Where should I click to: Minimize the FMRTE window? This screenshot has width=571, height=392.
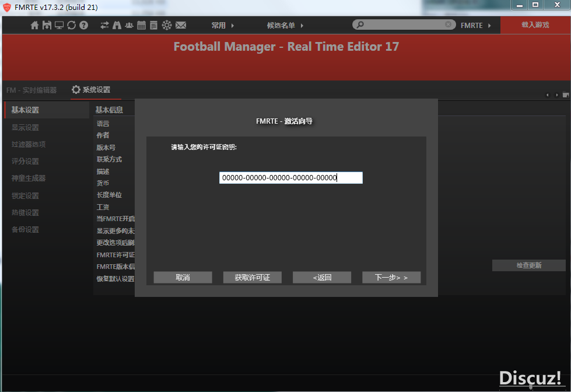point(520,5)
